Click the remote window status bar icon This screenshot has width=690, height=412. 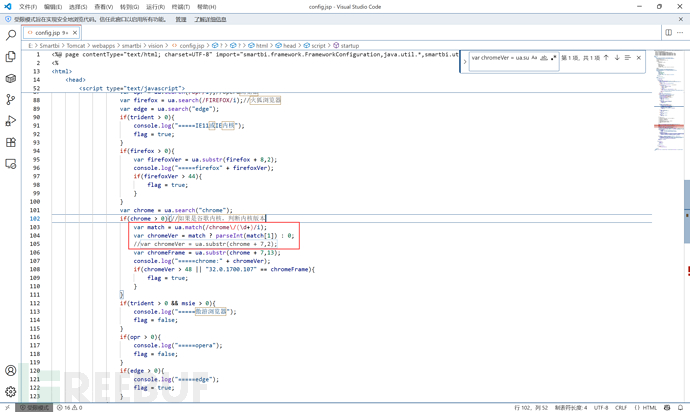point(7,408)
